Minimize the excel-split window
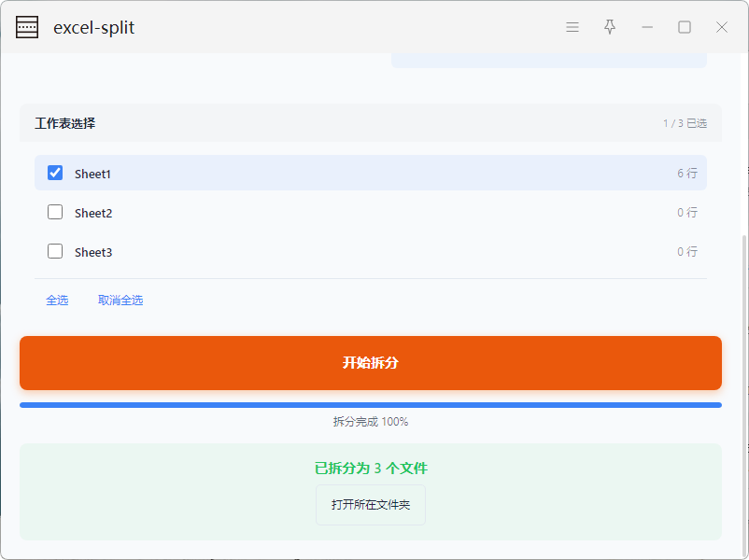The image size is (749, 560). pyautogui.click(x=647, y=27)
